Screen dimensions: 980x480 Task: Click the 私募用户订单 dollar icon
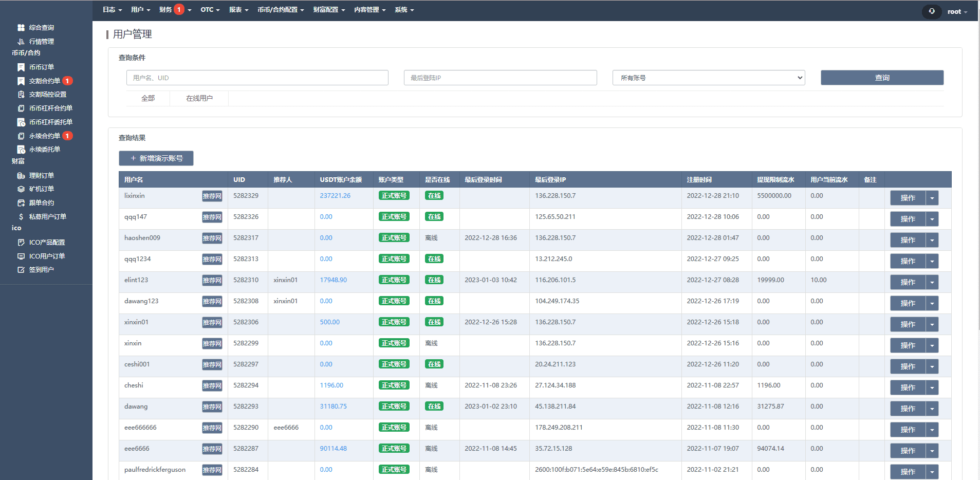click(x=21, y=217)
